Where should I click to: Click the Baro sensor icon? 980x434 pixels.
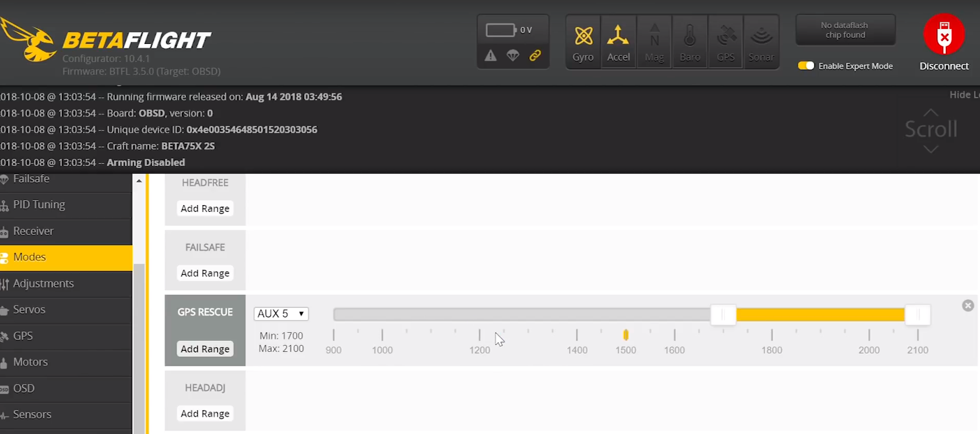coord(690,42)
